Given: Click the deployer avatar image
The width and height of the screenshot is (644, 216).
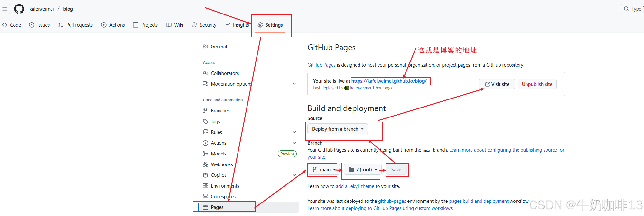Looking at the screenshot, I should [x=347, y=88].
